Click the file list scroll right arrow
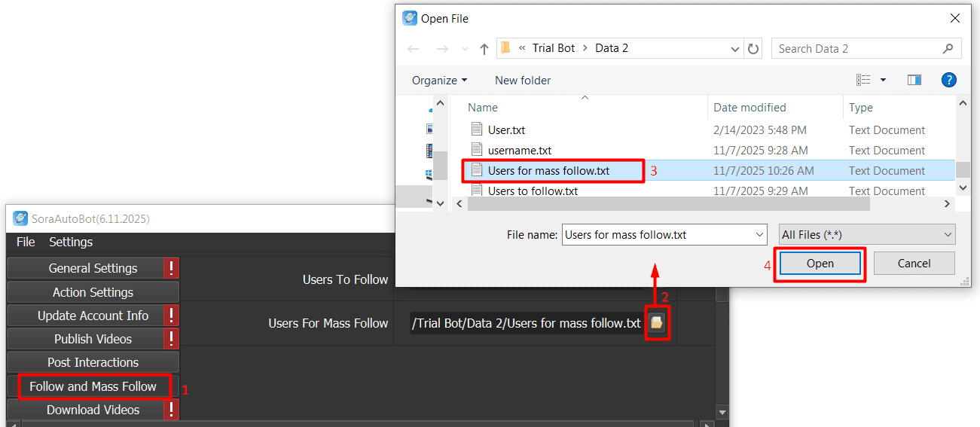The image size is (980, 427). [948, 204]
